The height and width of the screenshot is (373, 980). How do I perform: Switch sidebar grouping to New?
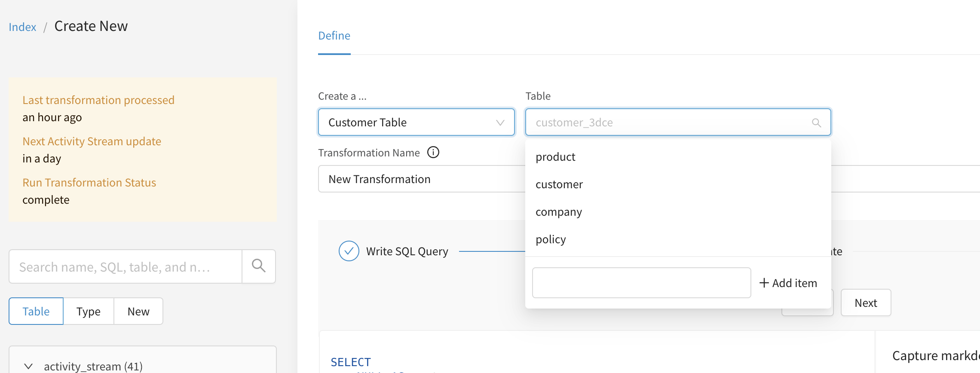pos(138,311)
